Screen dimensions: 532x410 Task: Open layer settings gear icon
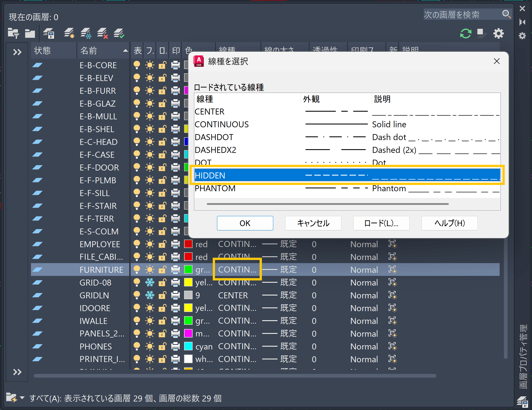498,33
